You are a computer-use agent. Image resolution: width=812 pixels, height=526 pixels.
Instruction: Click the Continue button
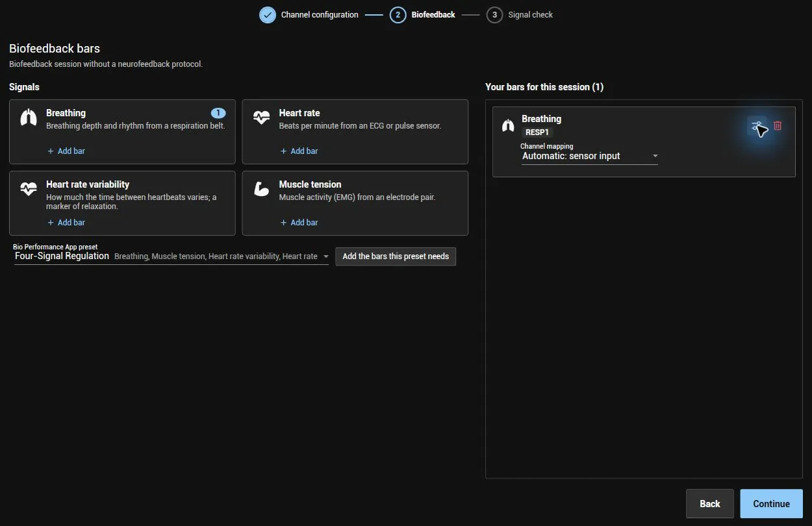pos(772,503)
